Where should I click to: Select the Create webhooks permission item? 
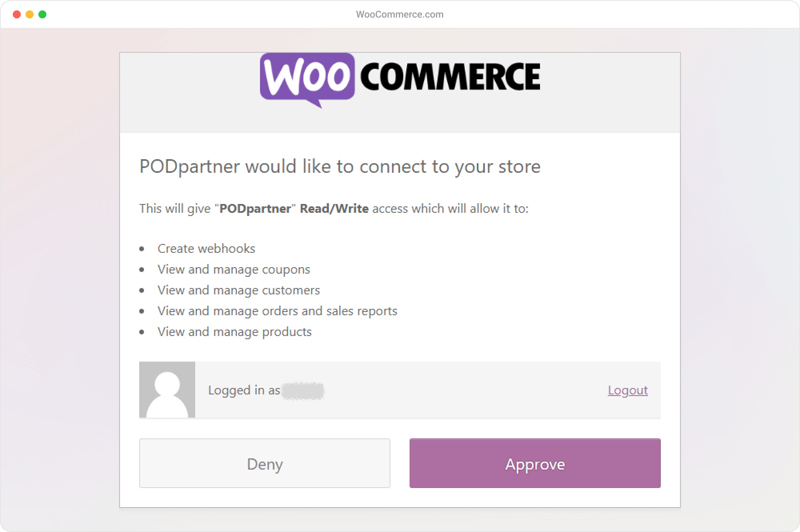tap(206, 248)
